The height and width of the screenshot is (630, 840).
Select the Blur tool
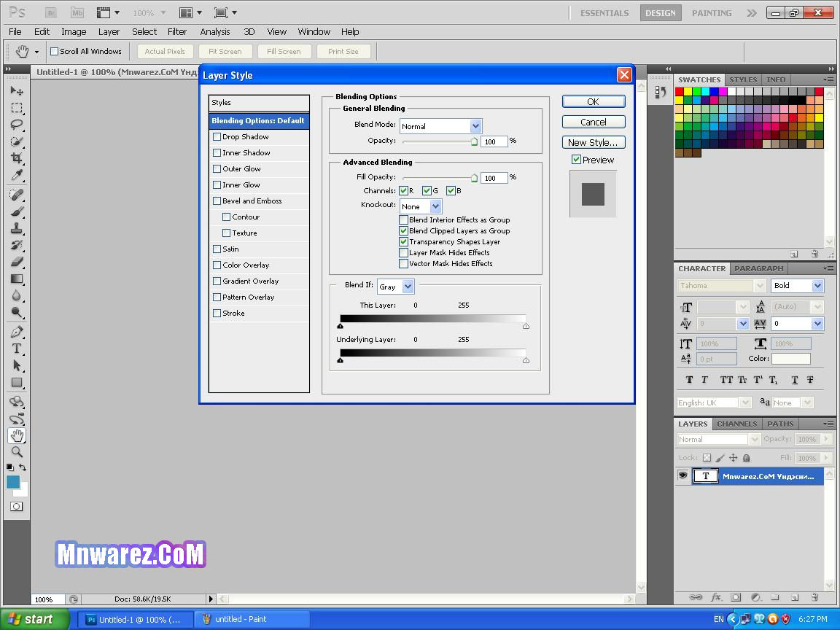click(17, 295)
